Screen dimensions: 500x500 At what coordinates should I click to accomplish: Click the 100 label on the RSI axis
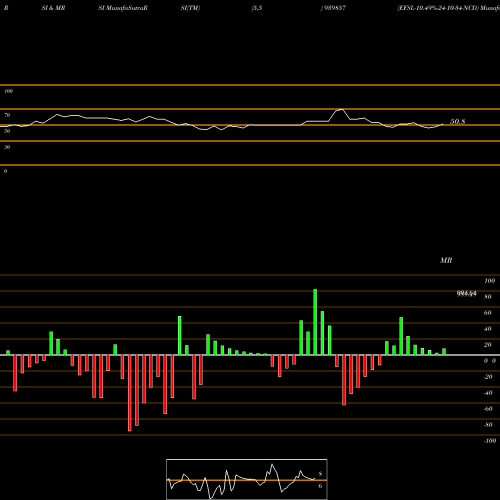tap(8, 91)
